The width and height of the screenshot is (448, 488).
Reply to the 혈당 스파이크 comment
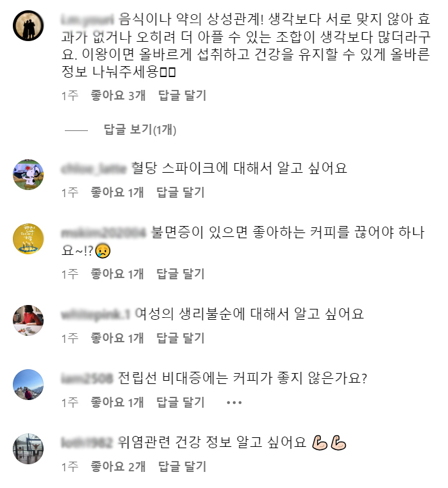tap(180, 193)
